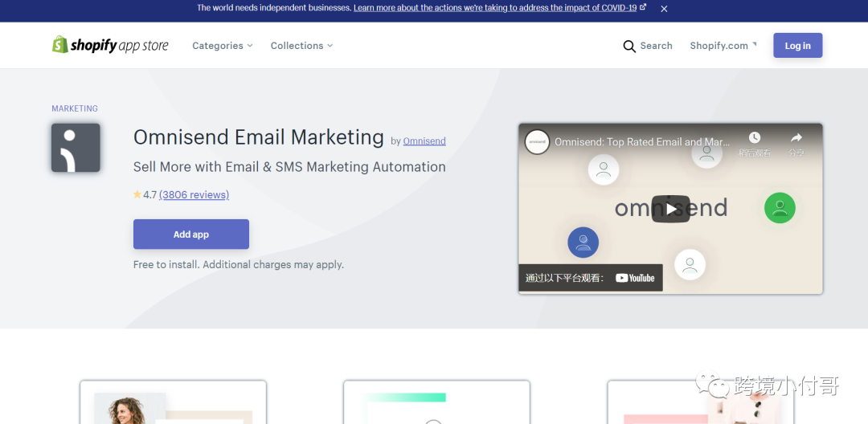This screenshot has height=424, width=868.
Task: Open the video title link
Action: click(642, 142)
